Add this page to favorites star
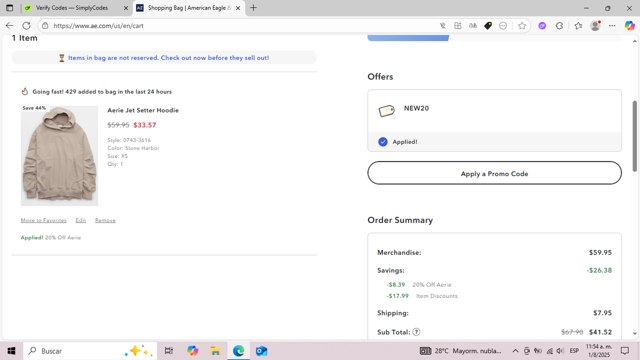The image size is (640, 360). pyautogui.click(x=522, y=26)
